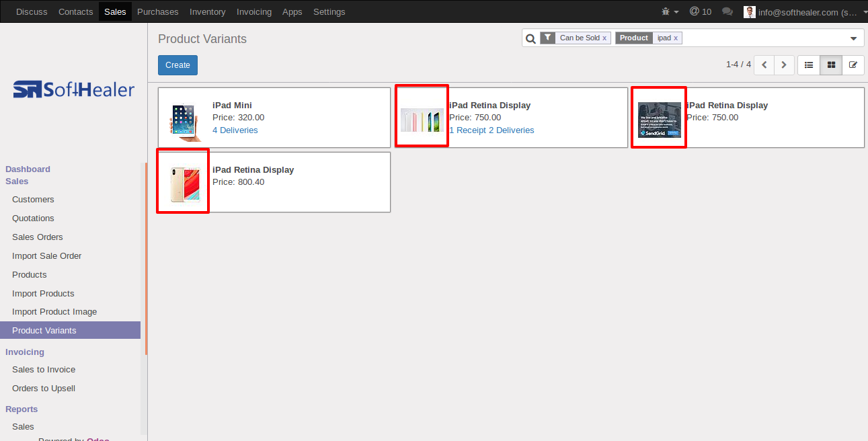The height and width of the screenshot is (441, 868).
Task: Open the Invoicing top menu
Action: tap(254, 11)
